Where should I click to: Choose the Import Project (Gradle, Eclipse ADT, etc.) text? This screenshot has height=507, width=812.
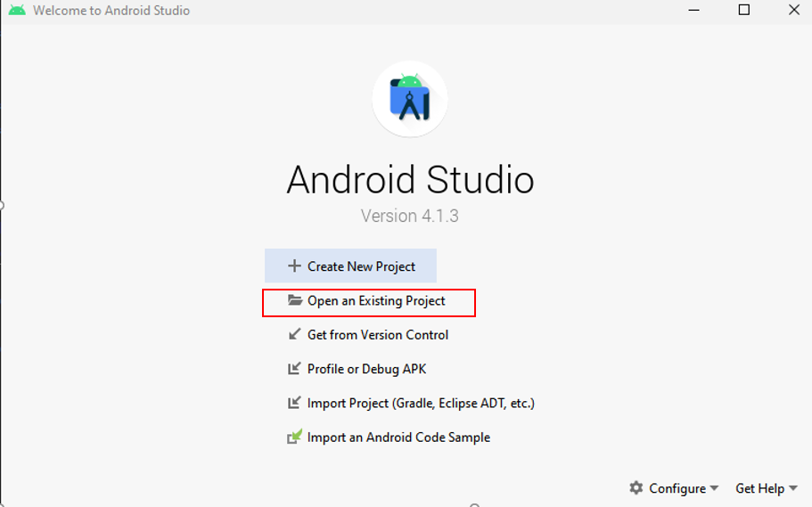(421, 403)
